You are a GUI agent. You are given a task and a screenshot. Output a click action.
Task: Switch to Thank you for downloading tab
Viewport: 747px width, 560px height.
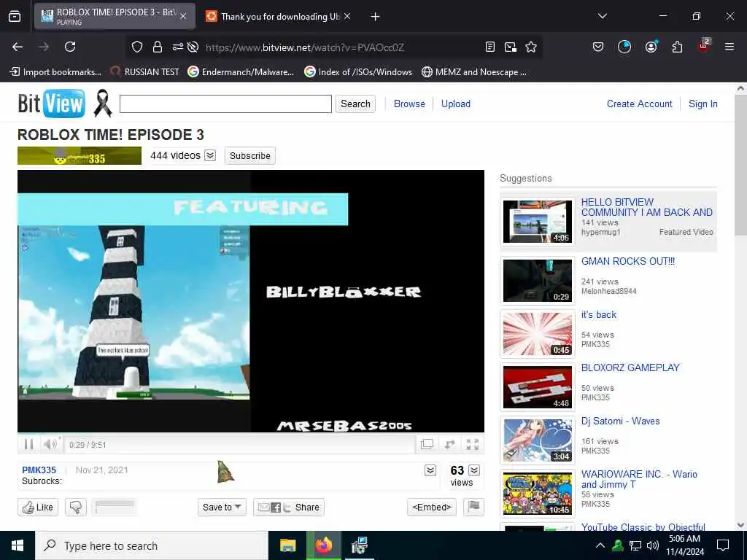[x=278, y=16]
